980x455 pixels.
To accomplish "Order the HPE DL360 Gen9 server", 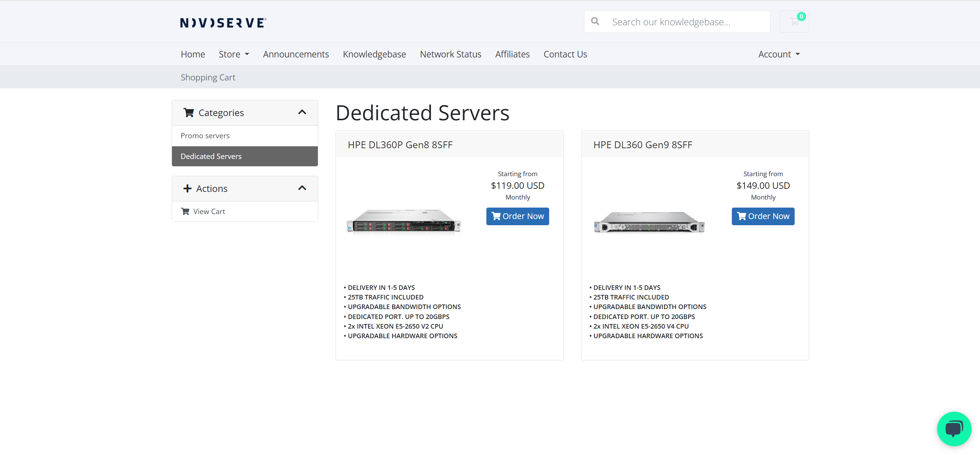I will (763, 216).
